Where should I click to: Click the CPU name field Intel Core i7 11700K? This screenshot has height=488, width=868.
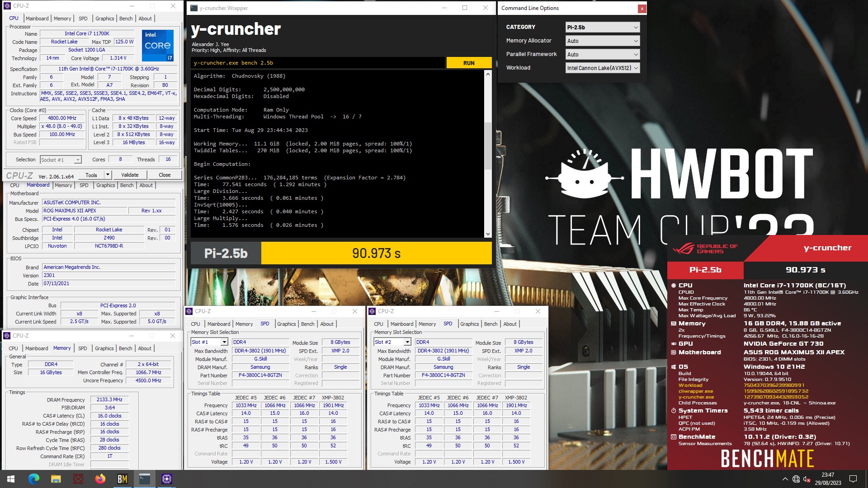87,33
